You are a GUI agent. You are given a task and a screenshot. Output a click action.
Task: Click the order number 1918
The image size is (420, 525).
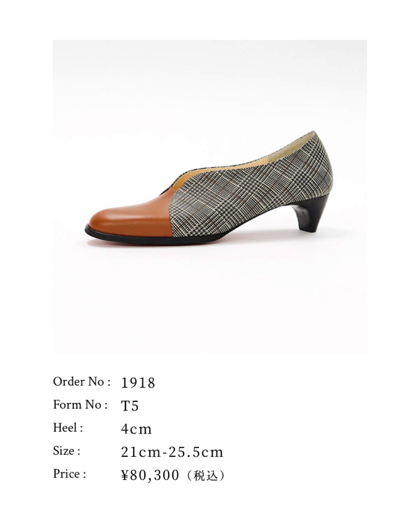click(138, 383)
